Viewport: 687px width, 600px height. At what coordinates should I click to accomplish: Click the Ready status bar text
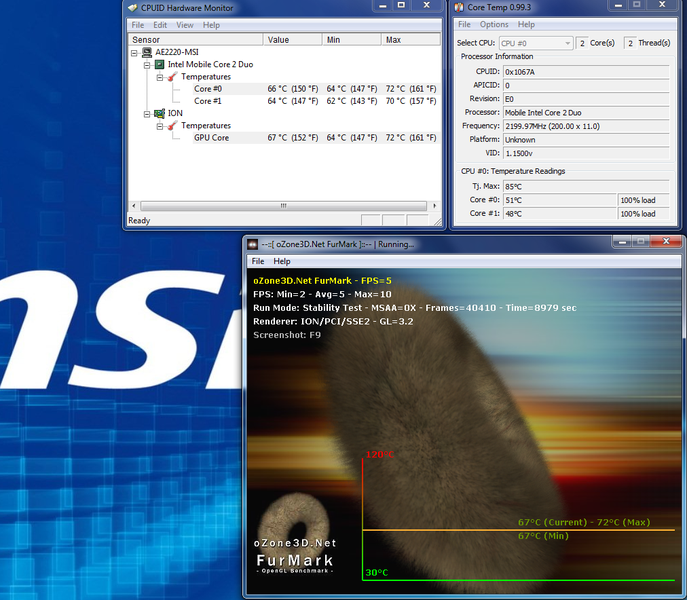(x=139, y=220)
